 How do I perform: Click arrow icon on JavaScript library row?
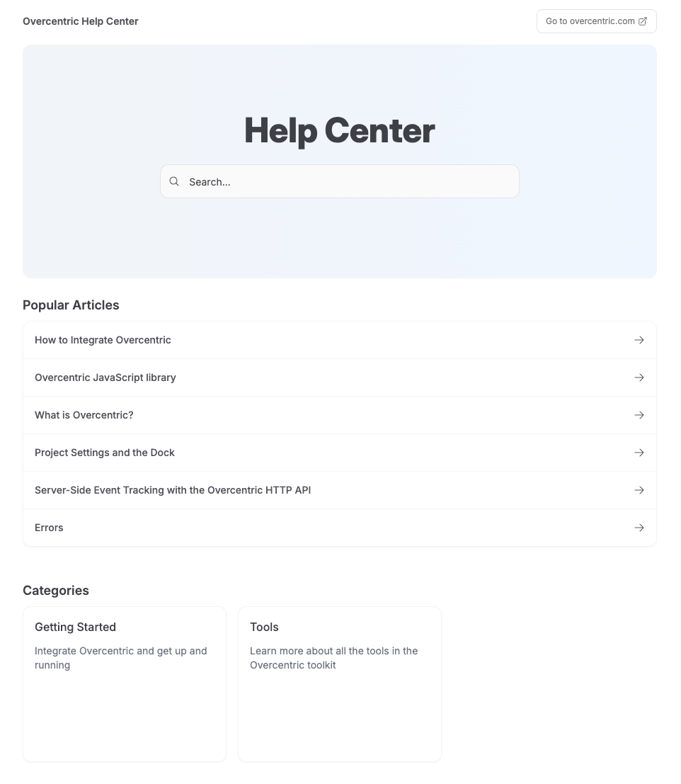pos(639,377)
